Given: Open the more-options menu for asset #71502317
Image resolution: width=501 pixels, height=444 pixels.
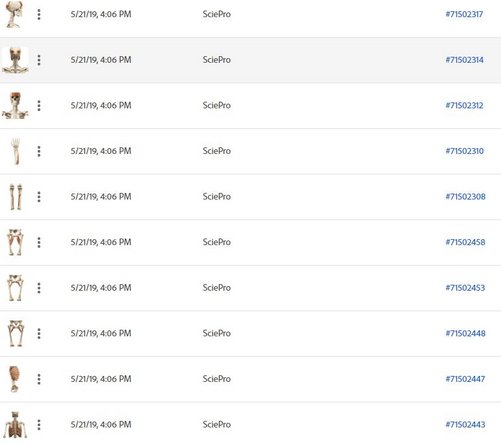Looking at the screenshot, I should click(x=39, y=14).
